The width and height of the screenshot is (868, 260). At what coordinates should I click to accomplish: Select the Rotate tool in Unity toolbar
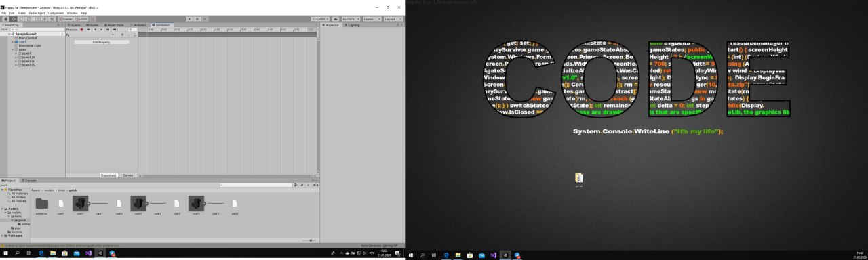21,19
